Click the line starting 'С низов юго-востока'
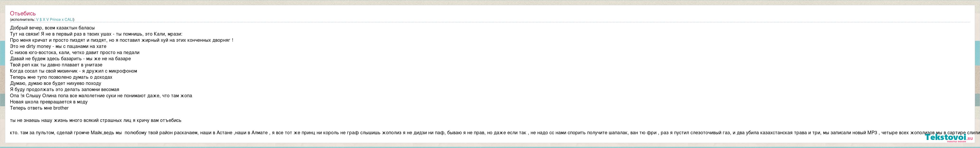 75,52
